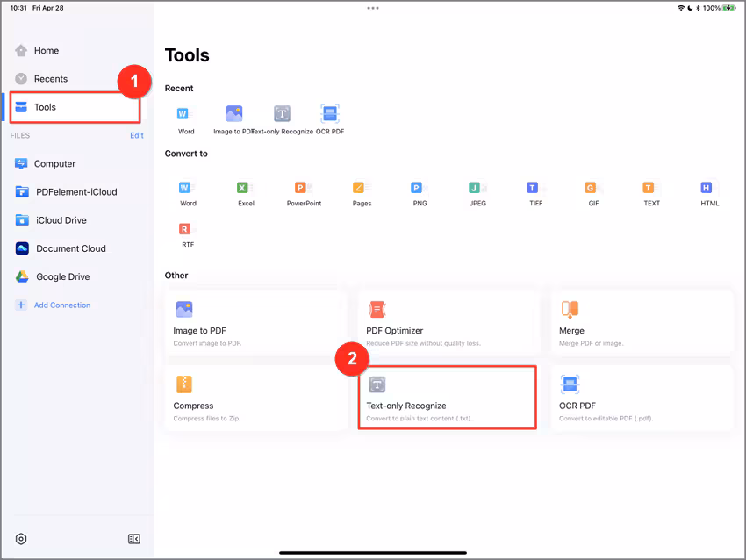Convert to HTML format

(x=709, y=193)
